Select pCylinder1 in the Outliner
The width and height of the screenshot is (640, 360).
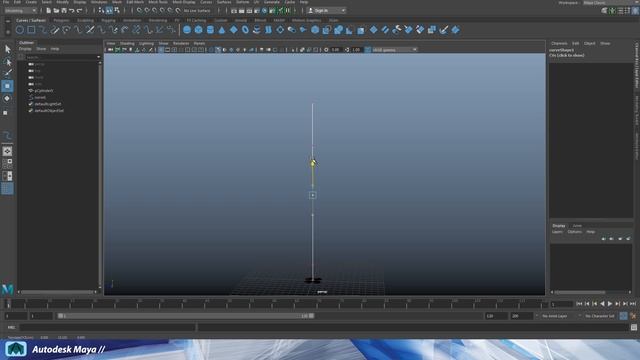pyautogui.click(x=44, y=91)
